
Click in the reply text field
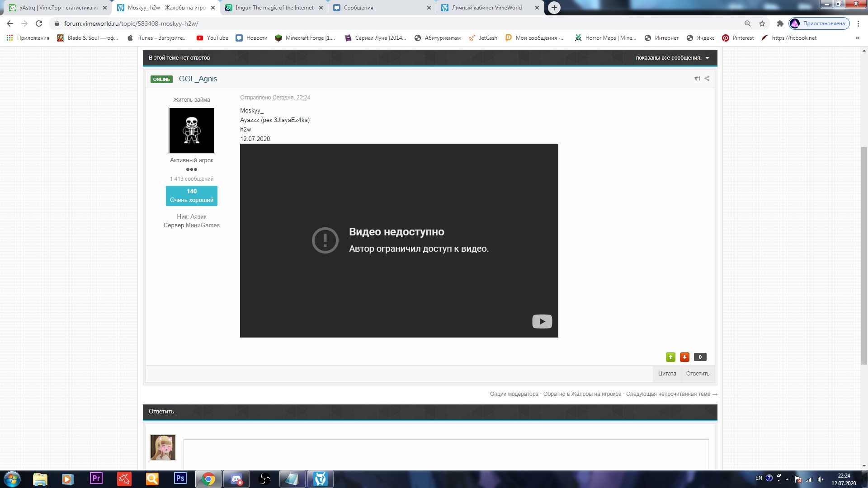click(445, 454)
